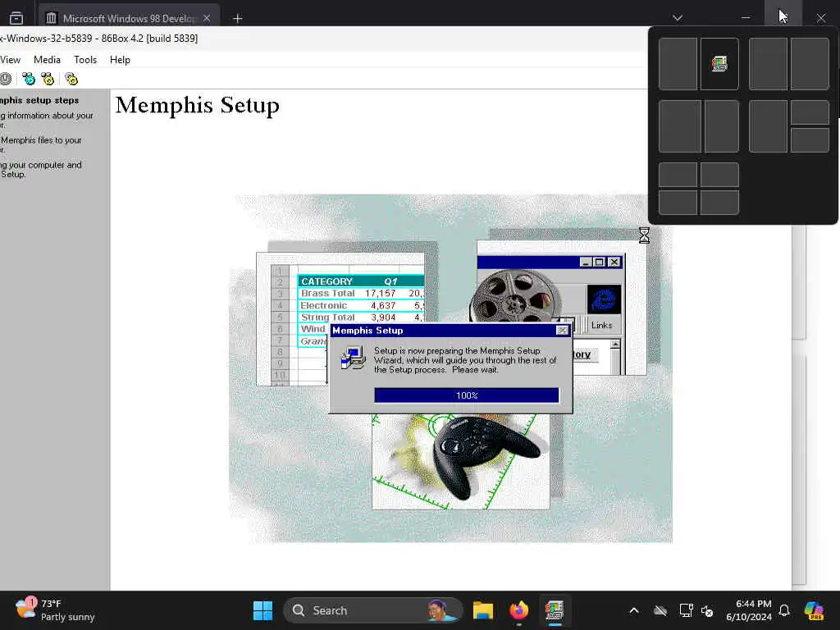The width and height of the screenshot is (840, 630).
Task: Click the OneDrive cloud tray icon
Action: coord(660,610)
